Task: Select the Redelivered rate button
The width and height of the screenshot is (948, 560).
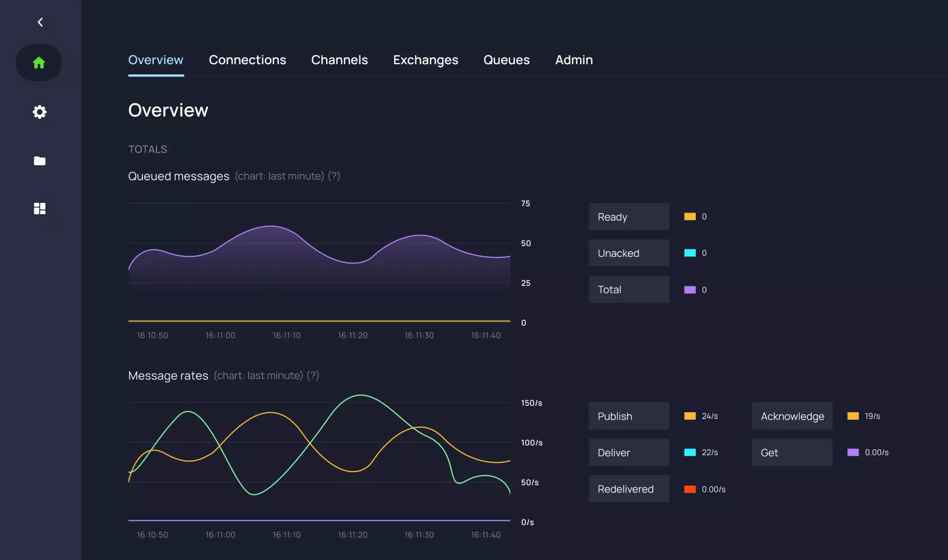Action: (x=629, y=489)
